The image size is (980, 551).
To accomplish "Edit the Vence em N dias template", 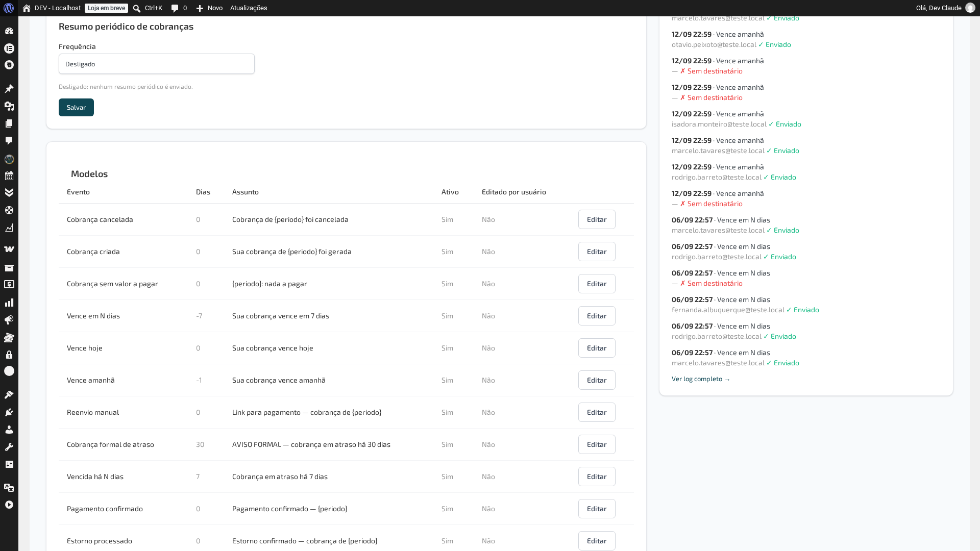I will tap(597, 316).
